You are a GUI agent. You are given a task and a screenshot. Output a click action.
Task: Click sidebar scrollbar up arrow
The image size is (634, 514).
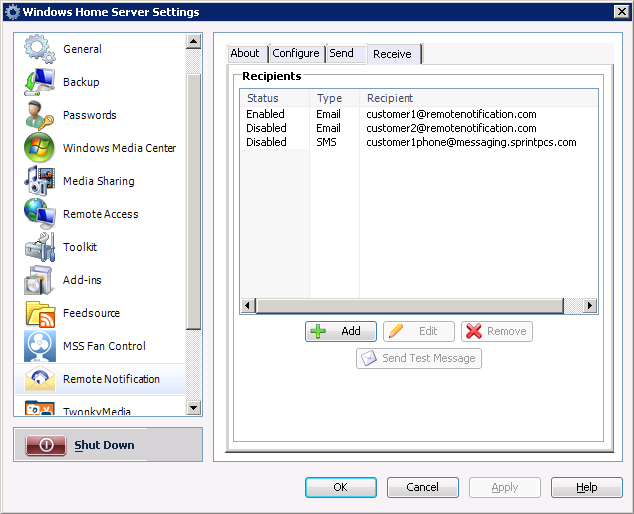coord(194,41)
